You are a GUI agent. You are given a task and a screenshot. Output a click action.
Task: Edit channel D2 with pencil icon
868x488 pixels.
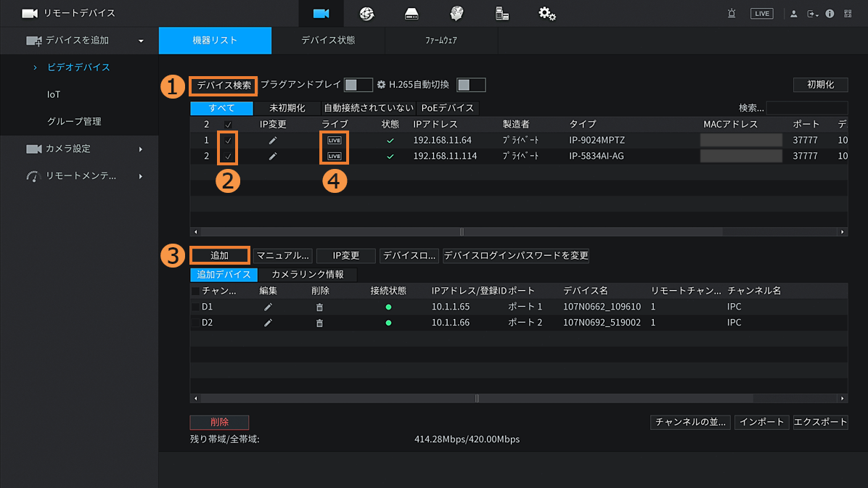point(268,323)
